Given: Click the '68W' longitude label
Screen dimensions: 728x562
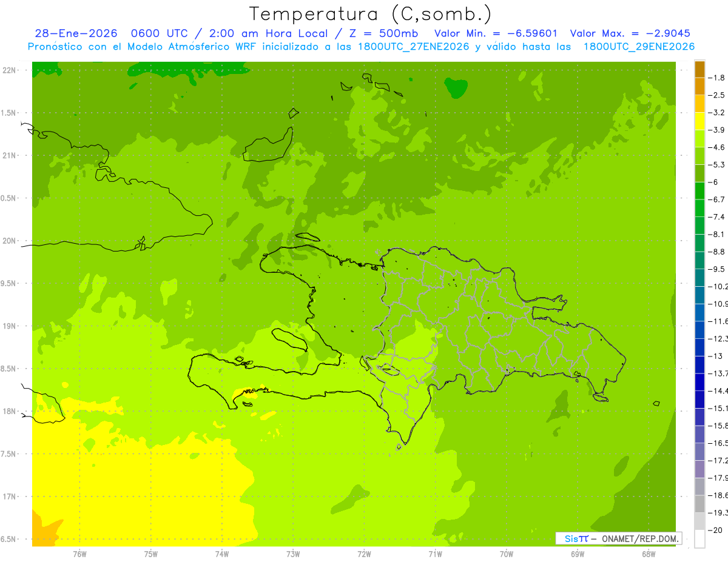Looking at the screenshot, I should coord(648,554).
